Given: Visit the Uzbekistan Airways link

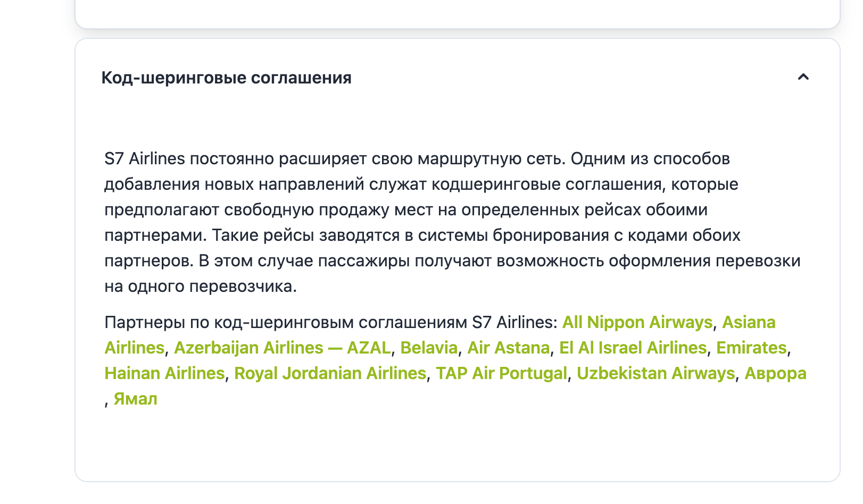Looking at the screenshot, I should coord(655,373).
